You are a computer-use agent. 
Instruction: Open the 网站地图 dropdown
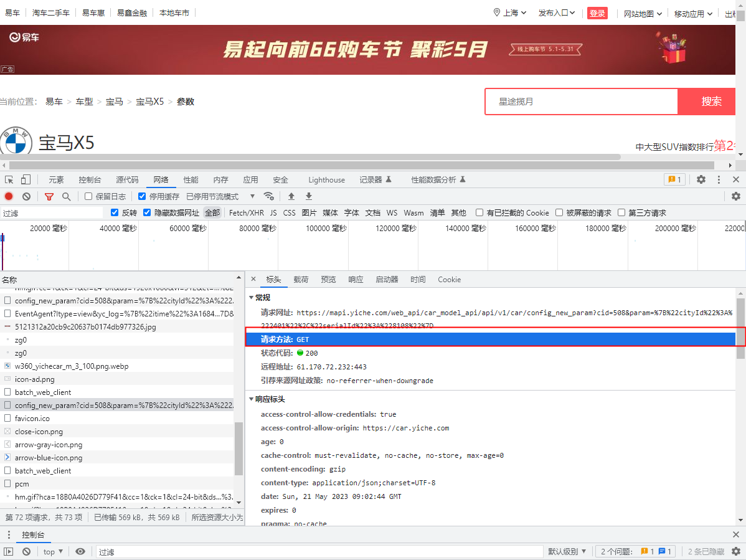[643, 14]
